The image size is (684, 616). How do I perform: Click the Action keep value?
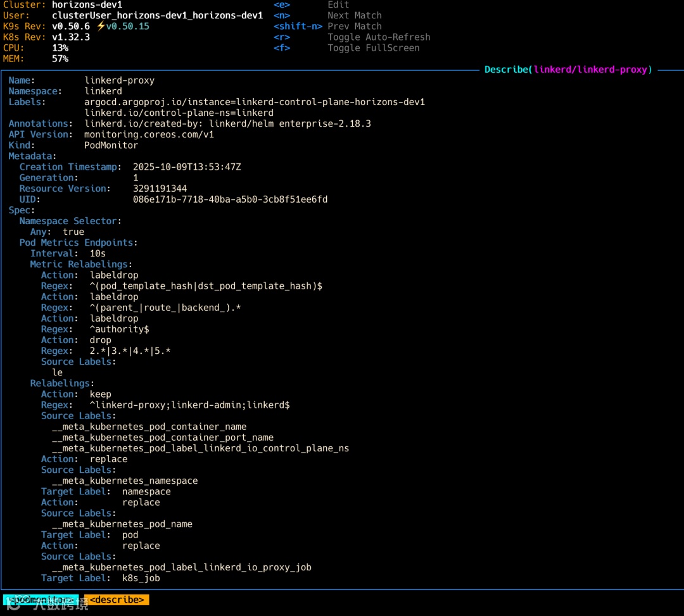(101, 394)
